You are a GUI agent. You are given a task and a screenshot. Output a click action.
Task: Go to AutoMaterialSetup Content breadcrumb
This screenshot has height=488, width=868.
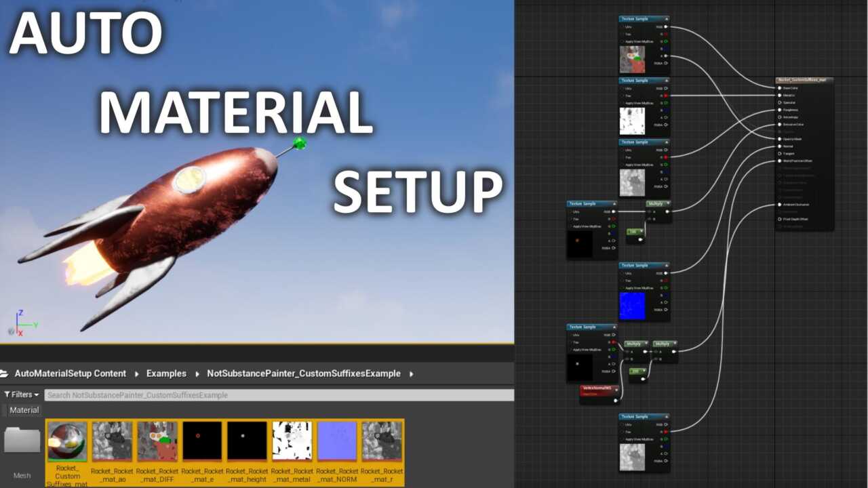click(71, 373)
